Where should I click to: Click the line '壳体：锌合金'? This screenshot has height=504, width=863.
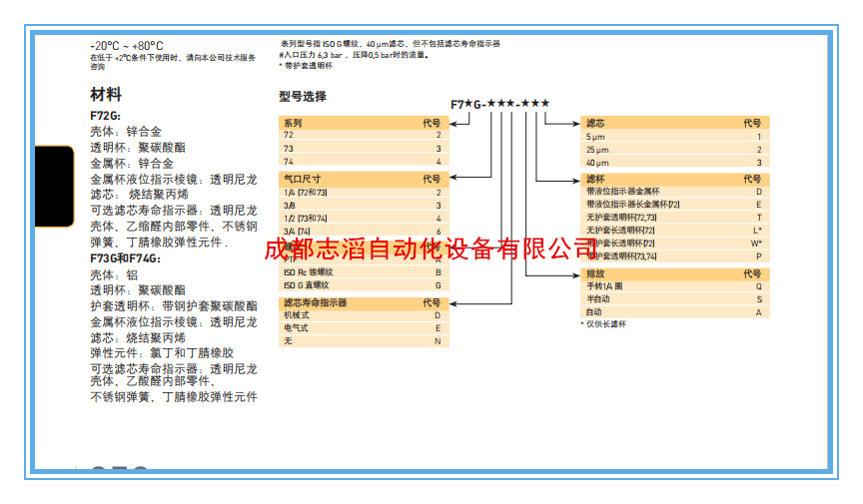click(126, 132)
